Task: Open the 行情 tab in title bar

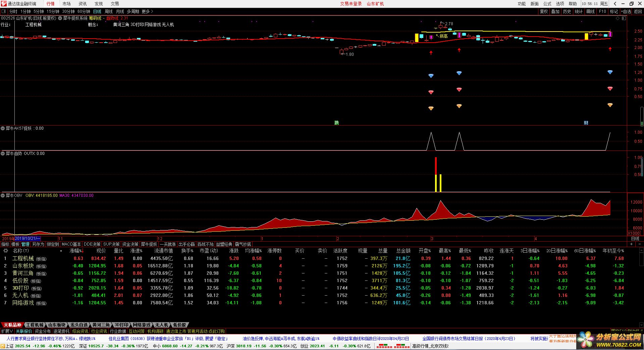Action: [x=51, y=4]
